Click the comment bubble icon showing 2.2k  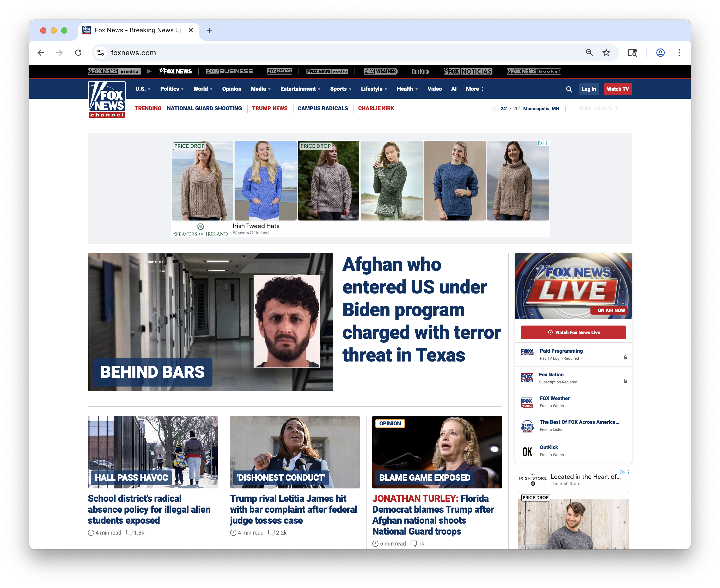click(271, 532)
